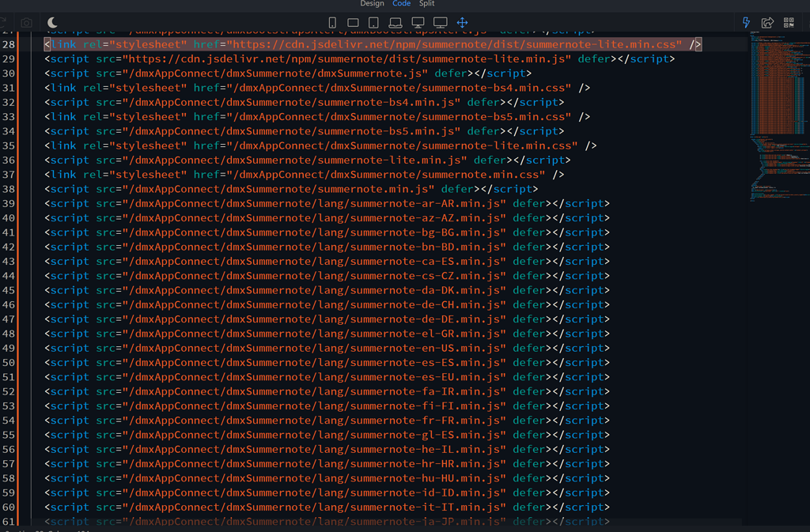Switch to the Code view tab

click(x=401, y=4)
